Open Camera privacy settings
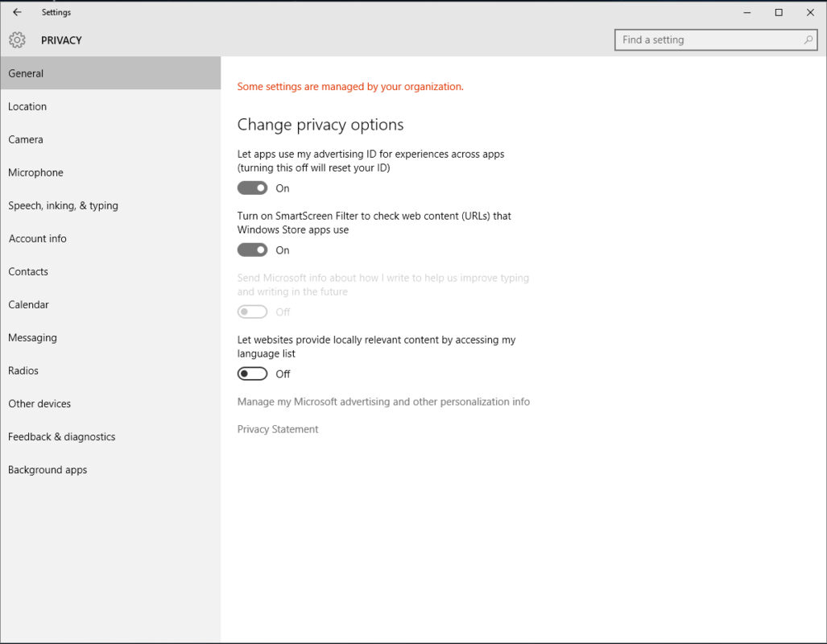This screenshot has width=827, height=644. point(110,140)
